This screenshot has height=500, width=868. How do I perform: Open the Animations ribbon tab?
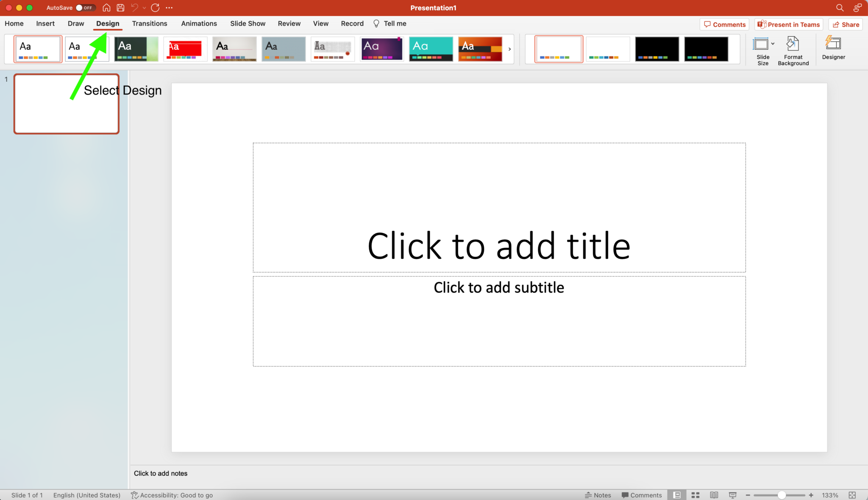199,23
